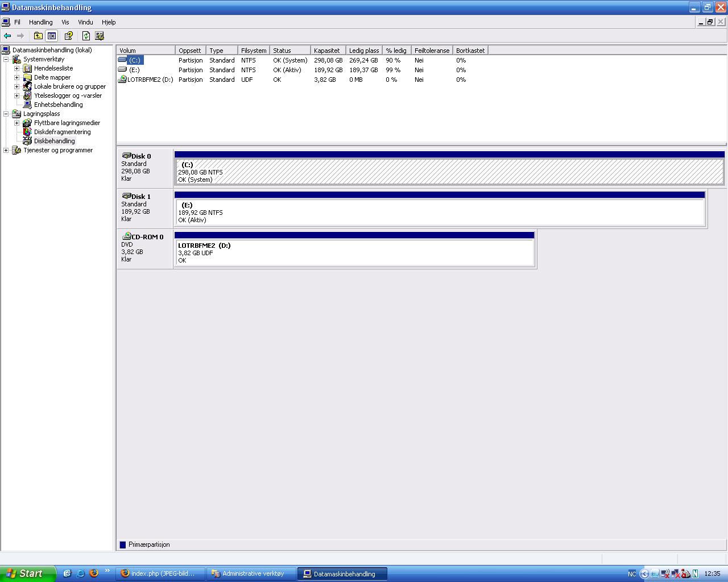Expand Lokale brukere og grupper node
This screenshot has height=582, width=728.
tap(17, 86)
